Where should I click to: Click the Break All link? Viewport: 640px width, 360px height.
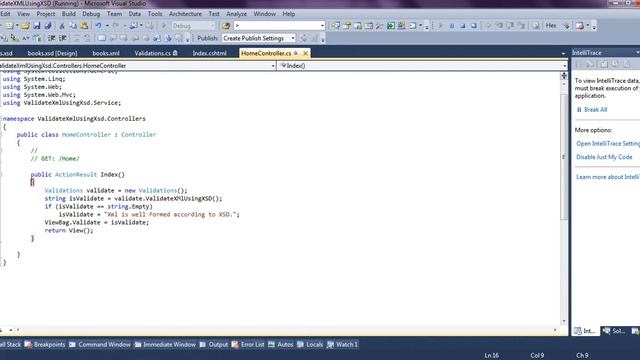pyautogui.click(x=596, y=110)
